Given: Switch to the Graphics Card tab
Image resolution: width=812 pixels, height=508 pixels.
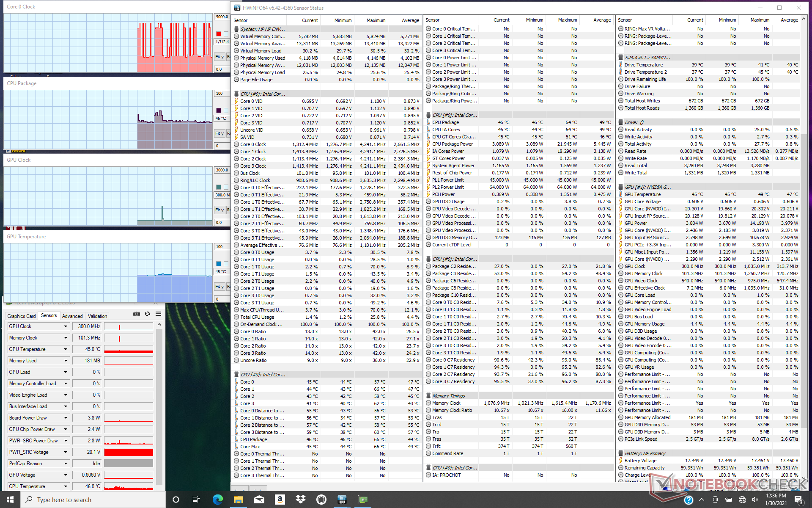Looking at the screenshot, I should click(x=22, y=316).
